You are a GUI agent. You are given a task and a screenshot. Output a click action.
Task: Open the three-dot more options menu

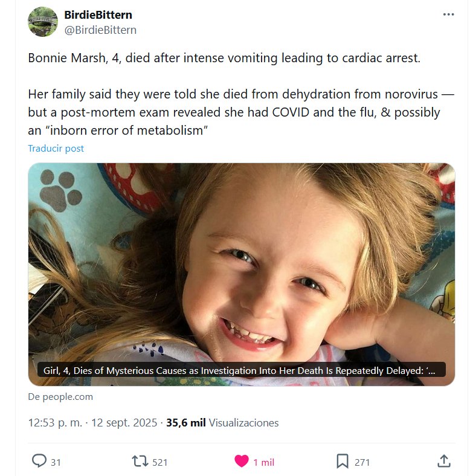pos(448,14)
